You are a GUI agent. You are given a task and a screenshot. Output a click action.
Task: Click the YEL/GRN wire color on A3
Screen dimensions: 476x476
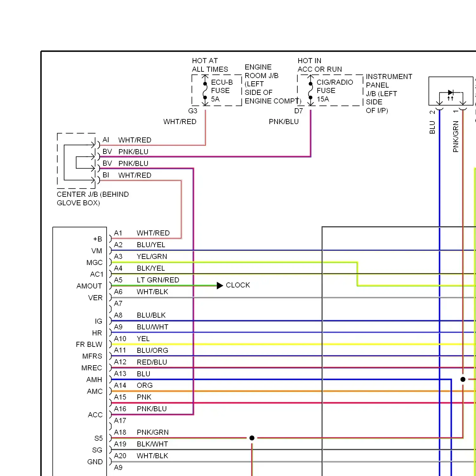152,257
